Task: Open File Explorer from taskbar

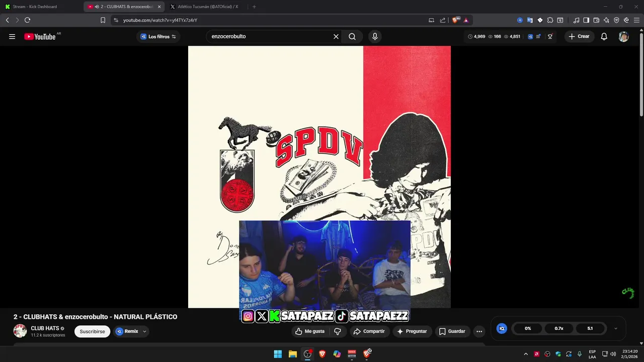Action: (x=293, y=354)
